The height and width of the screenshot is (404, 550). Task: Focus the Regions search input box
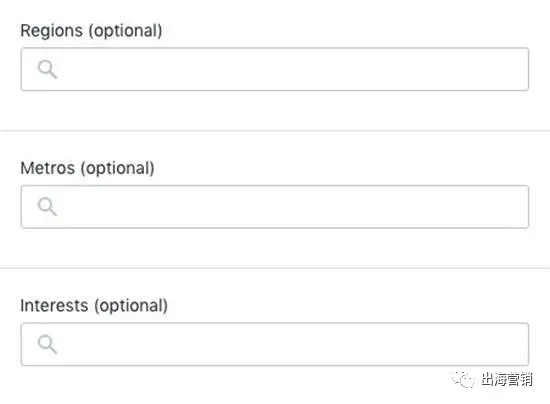[x=275, y=69]
